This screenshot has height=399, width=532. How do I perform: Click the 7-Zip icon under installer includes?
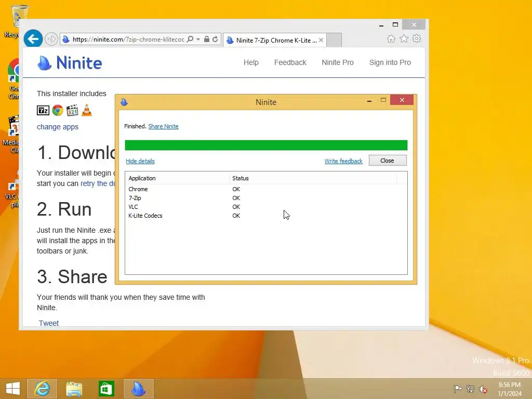[x=43, y=110]
